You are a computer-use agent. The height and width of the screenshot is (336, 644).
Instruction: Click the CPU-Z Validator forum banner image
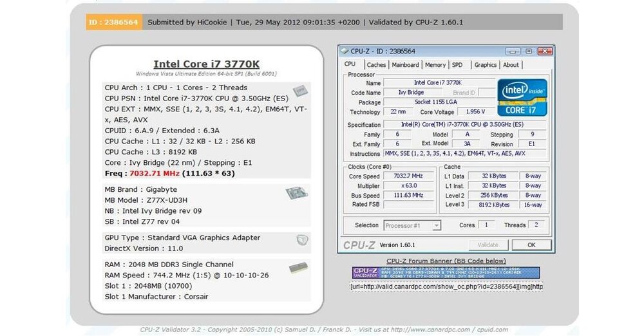[446, 273]
